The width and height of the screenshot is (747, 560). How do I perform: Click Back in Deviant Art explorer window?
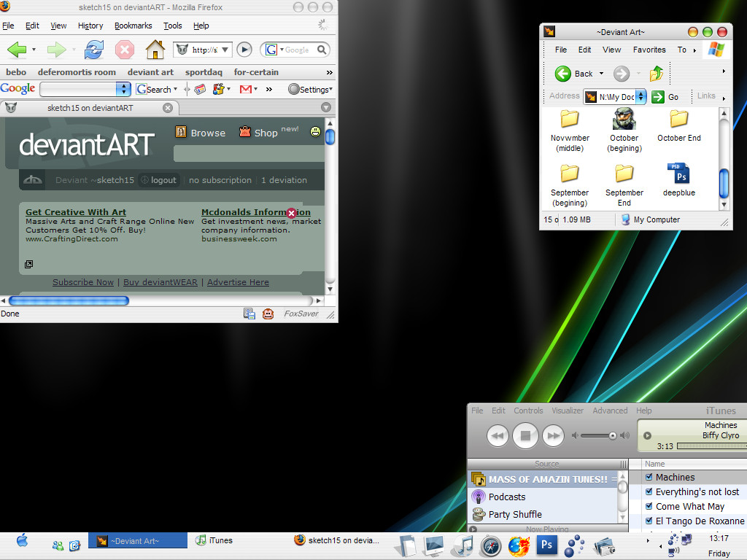(575, 74)
